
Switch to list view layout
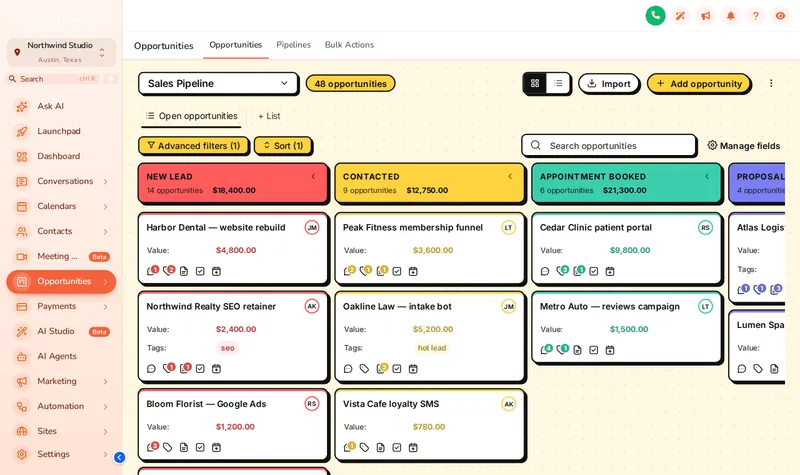(558, 83)
